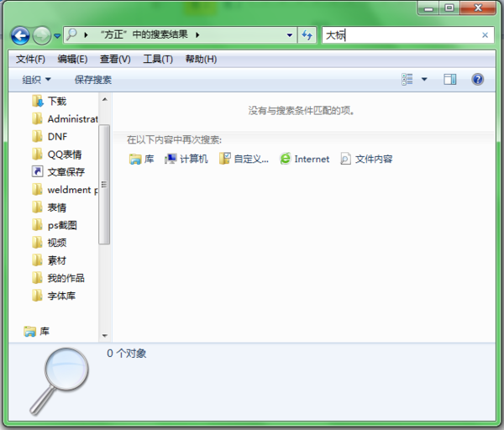The width and height of the screenshot is (504, 430).
Task: Click the sidebar vertical scrollbar thumb
Action: pos(104,185)
